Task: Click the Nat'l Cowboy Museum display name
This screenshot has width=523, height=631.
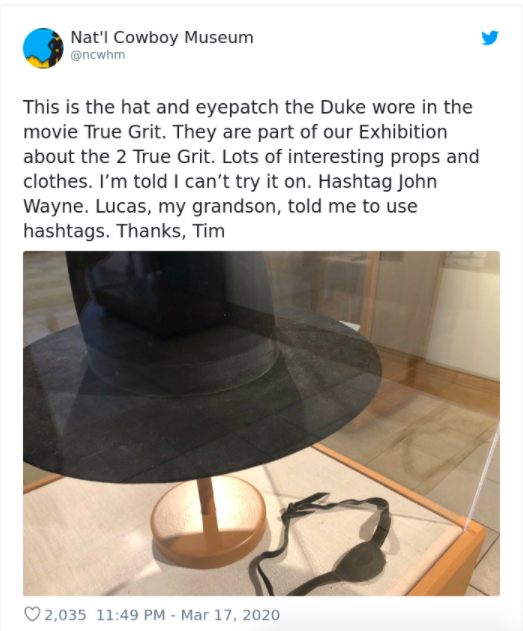Action: [x=162, y=37]
